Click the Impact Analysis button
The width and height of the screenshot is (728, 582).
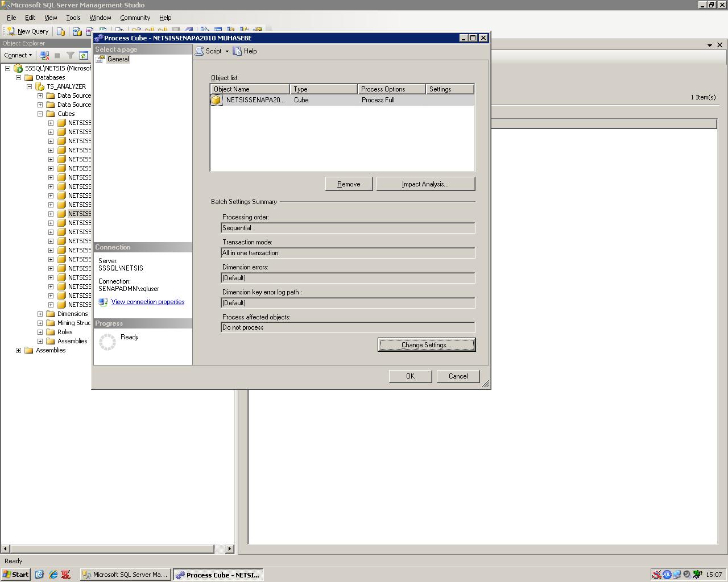pyautogui.click(x=425, y=184)
